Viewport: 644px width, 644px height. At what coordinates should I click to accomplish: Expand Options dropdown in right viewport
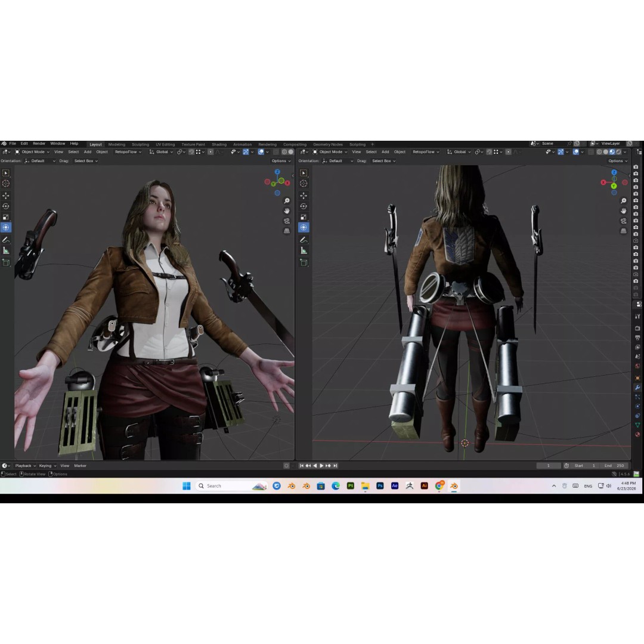pos(618,161)
